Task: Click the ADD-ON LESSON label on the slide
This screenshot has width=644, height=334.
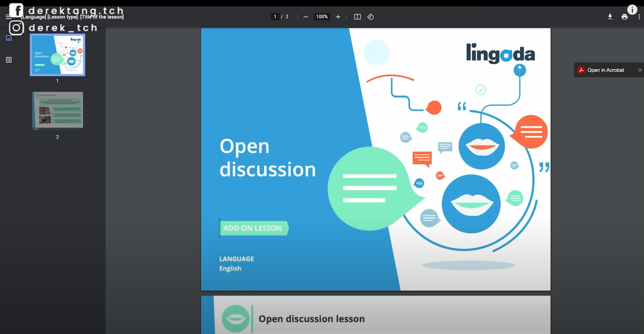Action: coord(253,228)
